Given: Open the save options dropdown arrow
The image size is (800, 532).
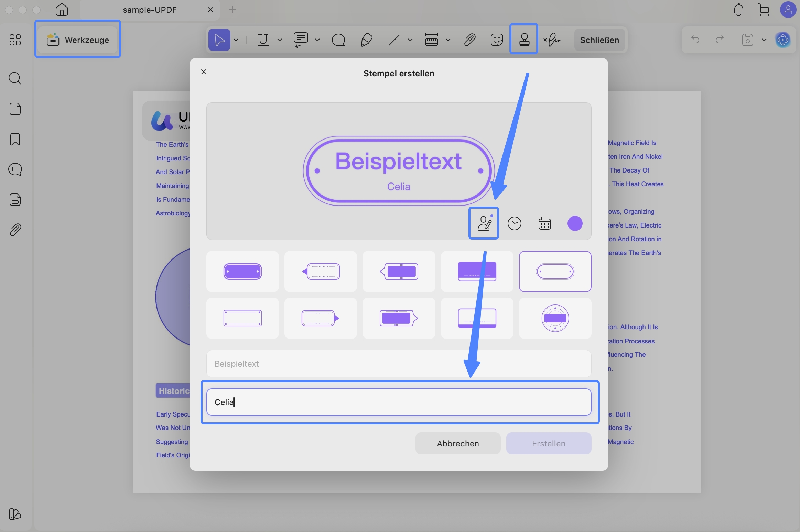Looking at the screenshot, I should (x=764, y=40).
